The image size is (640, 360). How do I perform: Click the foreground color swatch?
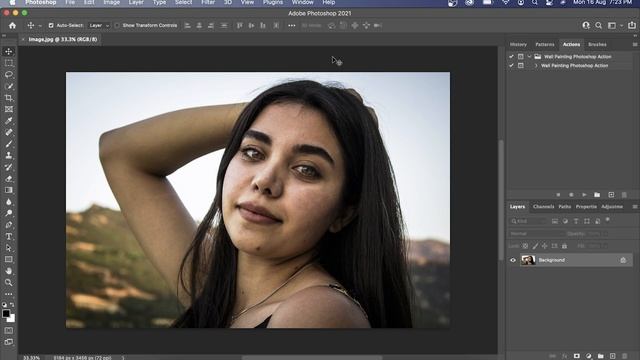tap(6, 313)
